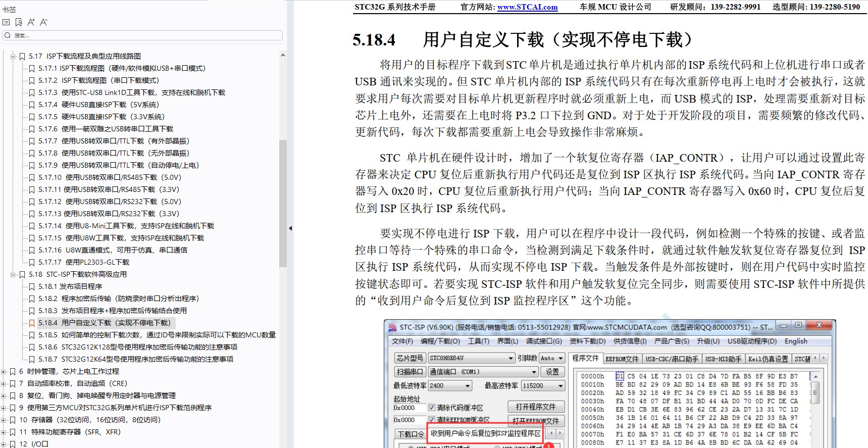The height and width of the screenshot is (448, 868).
Task: Open 编程/下载(O) menu in STC-ISP image
Action: [x=440, y=341]
